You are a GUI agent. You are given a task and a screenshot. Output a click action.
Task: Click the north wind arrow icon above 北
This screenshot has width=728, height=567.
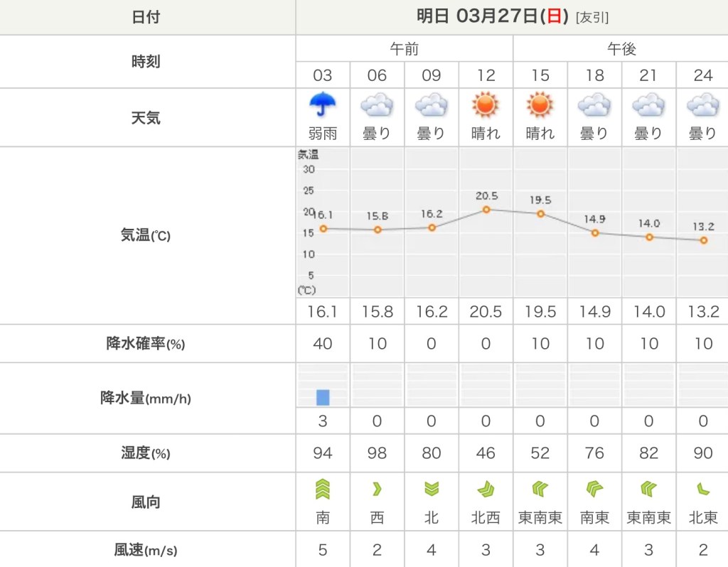(431, 490)
